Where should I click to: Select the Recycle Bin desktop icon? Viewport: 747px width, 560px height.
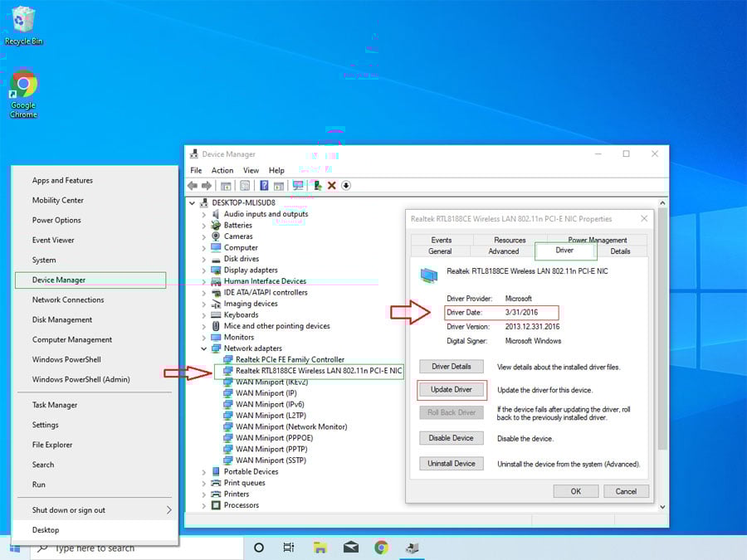pyautogui.click(x=23, y=27)
